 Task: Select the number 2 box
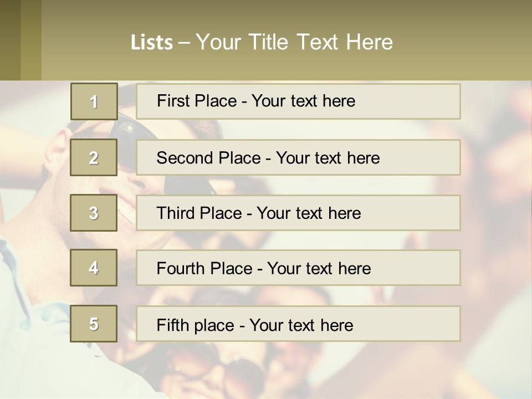94,158
